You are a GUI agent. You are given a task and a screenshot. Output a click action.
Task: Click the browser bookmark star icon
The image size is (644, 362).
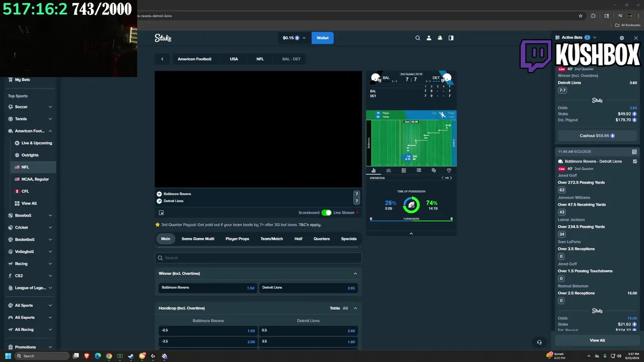(x=581, y=16)
